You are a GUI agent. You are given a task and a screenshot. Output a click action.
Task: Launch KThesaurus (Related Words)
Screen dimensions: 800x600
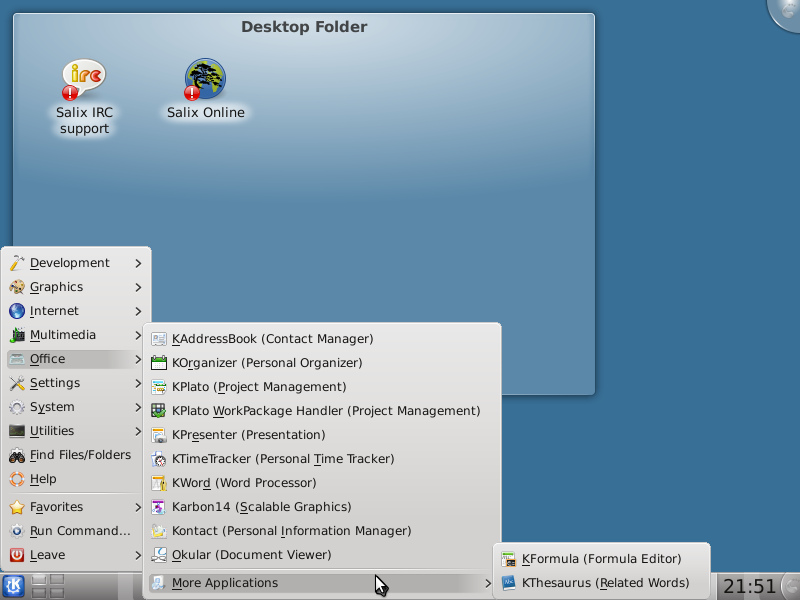pos(602,583)
